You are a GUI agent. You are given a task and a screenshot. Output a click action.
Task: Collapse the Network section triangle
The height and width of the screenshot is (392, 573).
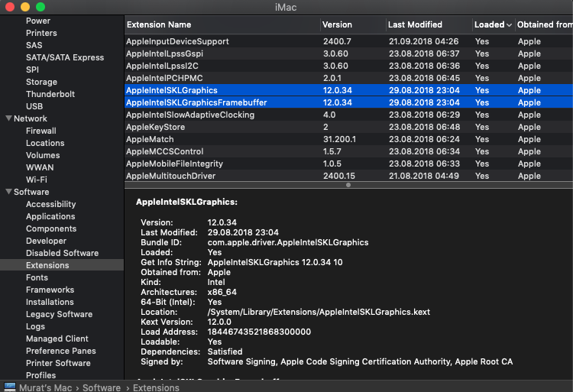pyautogui.click(x=8, y=118)
